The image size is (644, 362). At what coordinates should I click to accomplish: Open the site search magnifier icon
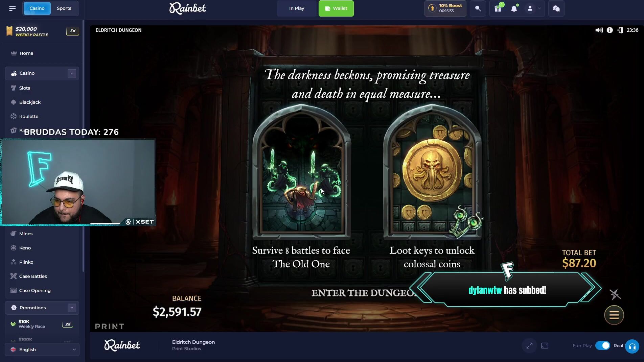pyautogui.click(x=478, y=8)
